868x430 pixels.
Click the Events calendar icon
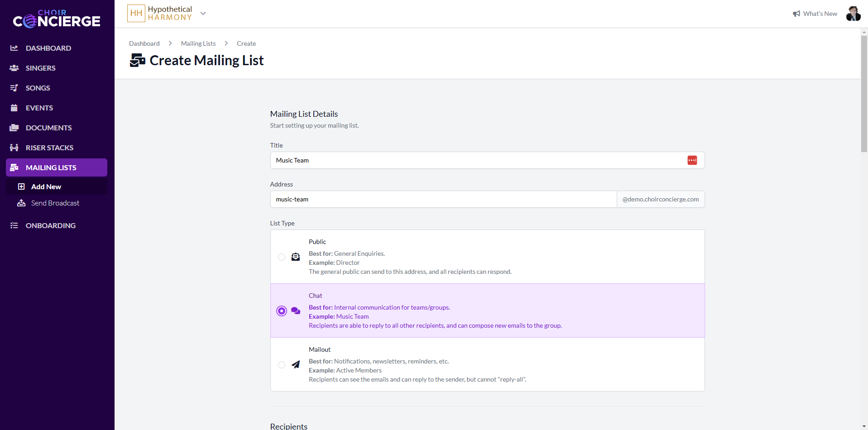click(x=14, y=108)
